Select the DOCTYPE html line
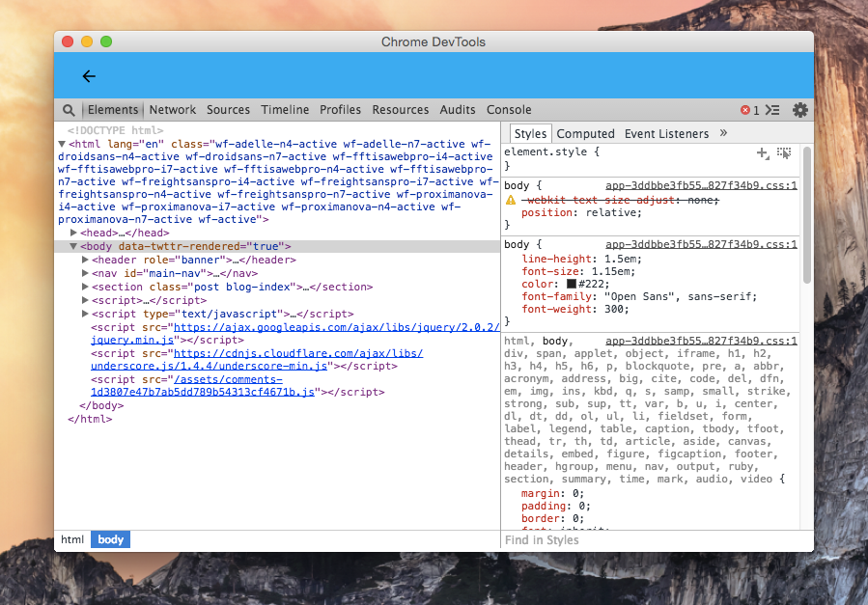The height and width of the screenshot is (605, 868). [x=115, y=130]
